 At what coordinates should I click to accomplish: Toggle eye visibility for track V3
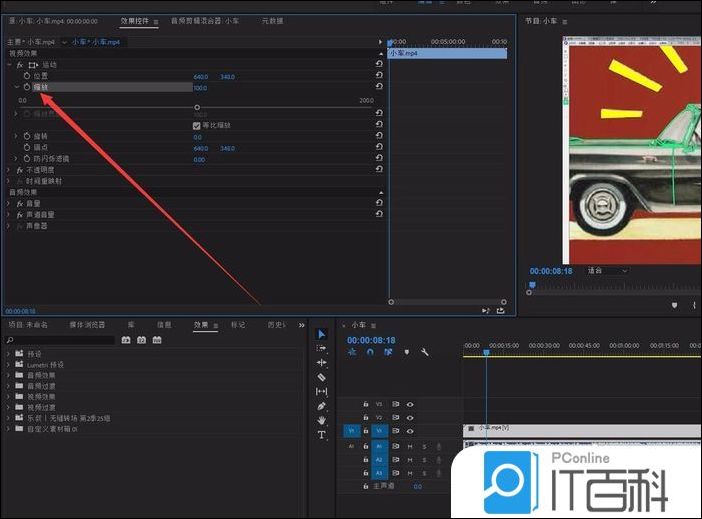click(410, 404)
